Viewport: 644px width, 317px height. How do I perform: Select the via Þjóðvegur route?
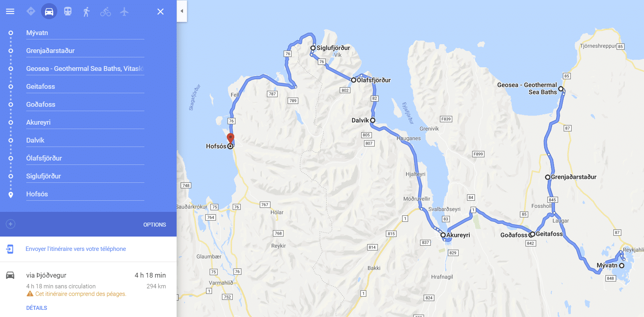click(x=88, y=284)
